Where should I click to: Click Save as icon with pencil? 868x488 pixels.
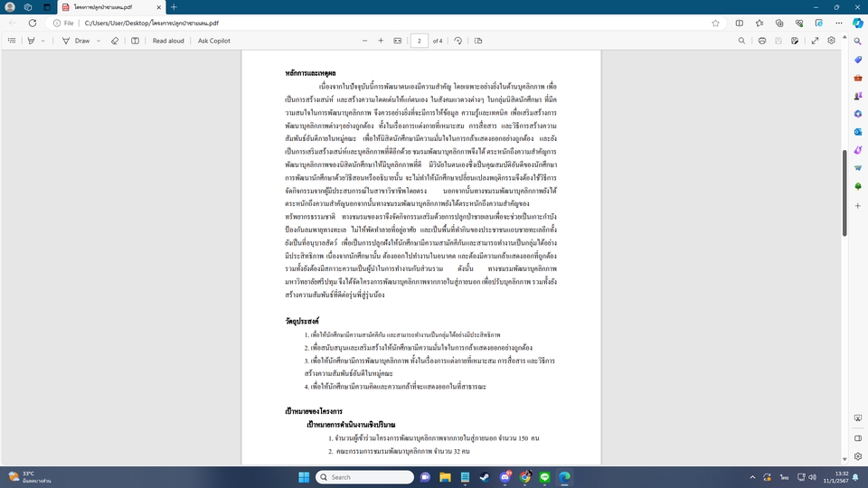pyautogui.click(x=795, y=41)
